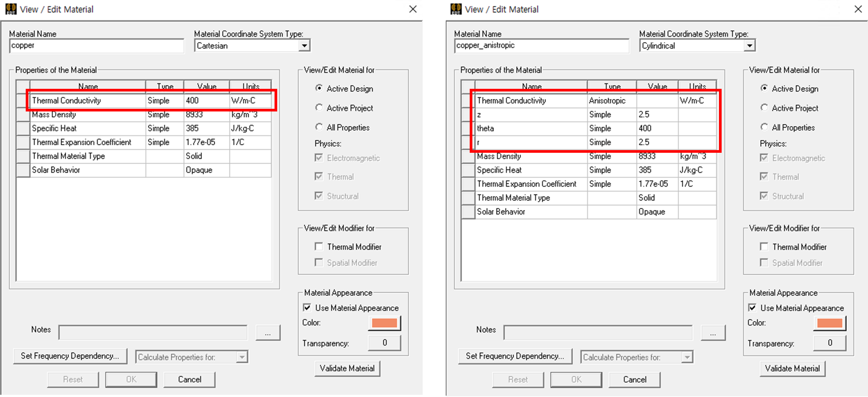Open Notes ellipsis button in copper_anistropic dialog

point(713,333)
